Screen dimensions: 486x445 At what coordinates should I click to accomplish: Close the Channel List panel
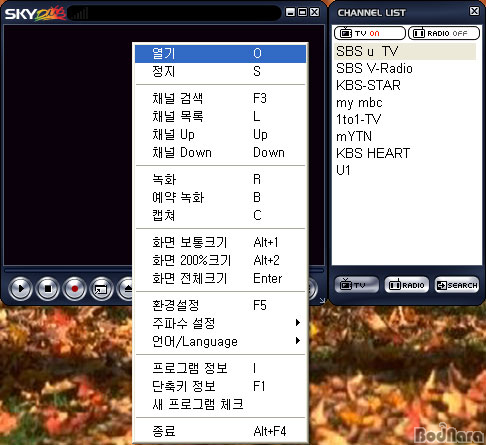474,11
